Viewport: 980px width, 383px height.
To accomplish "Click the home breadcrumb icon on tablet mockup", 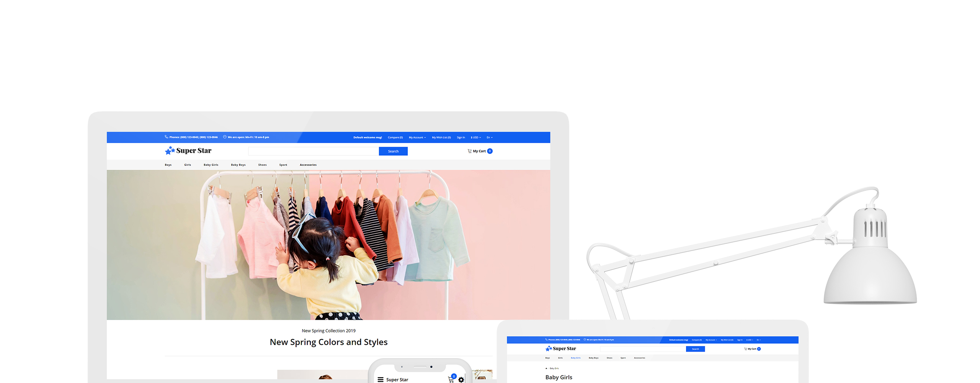I will pyautogui.click(x=546, y=368).
